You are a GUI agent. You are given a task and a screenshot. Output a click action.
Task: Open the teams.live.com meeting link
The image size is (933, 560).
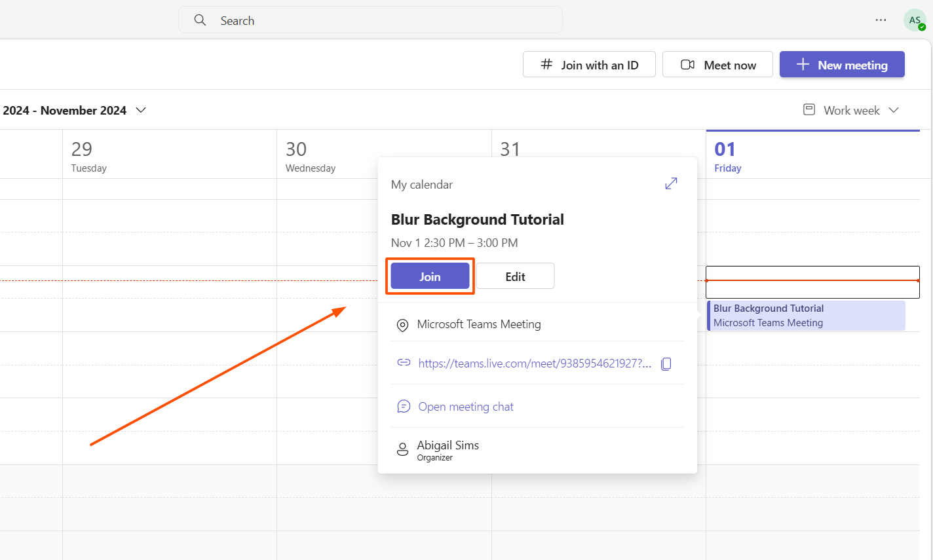click(535, 364)
